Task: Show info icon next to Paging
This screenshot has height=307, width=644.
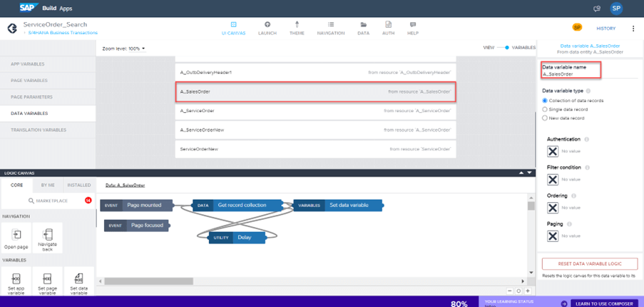Action: 569,224
